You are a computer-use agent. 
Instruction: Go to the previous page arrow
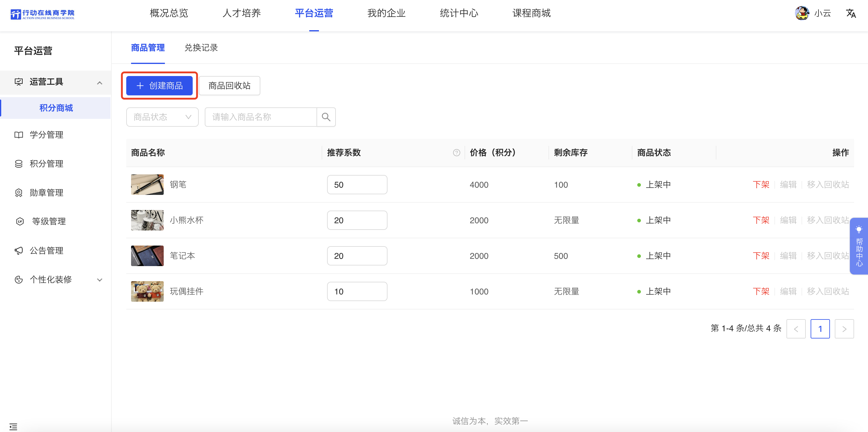pos(796,329)
